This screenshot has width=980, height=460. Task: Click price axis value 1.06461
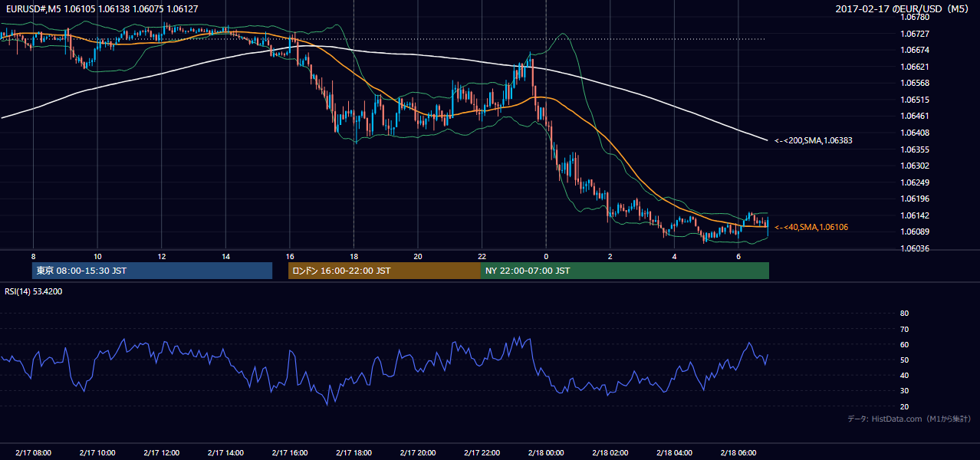[x=914, y=116]
